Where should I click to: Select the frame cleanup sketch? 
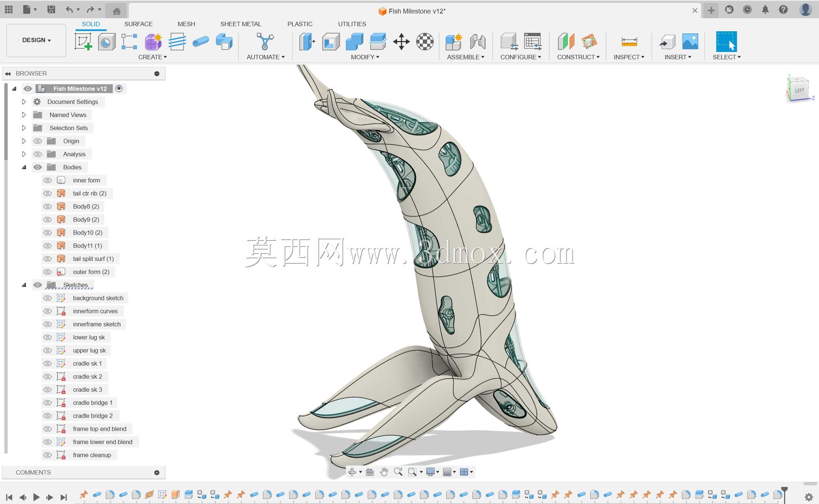point(92,455)
